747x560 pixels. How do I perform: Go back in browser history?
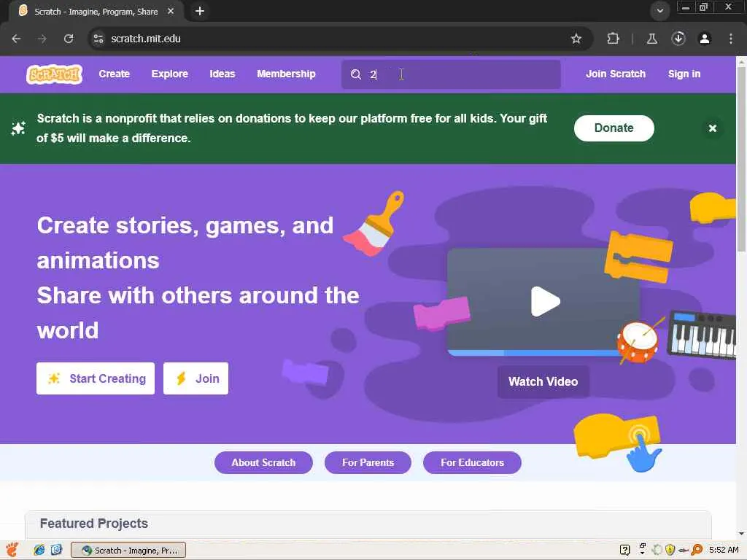[x=16, y=39]
